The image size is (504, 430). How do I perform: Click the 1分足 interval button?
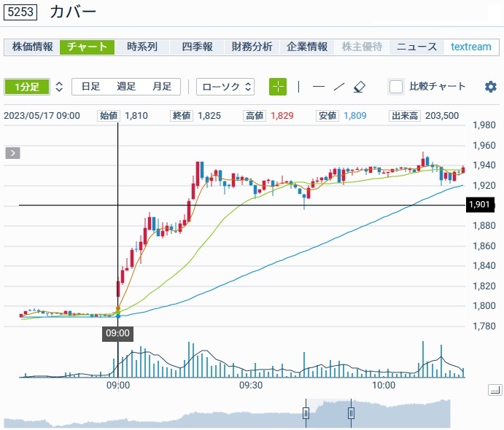[27, 87]
